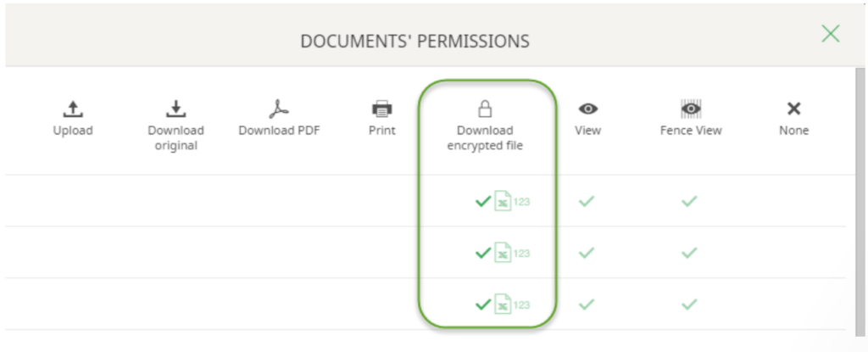Select the Print permission icon
This screenshot has width=868, height=352.
[x=382, y=109]
